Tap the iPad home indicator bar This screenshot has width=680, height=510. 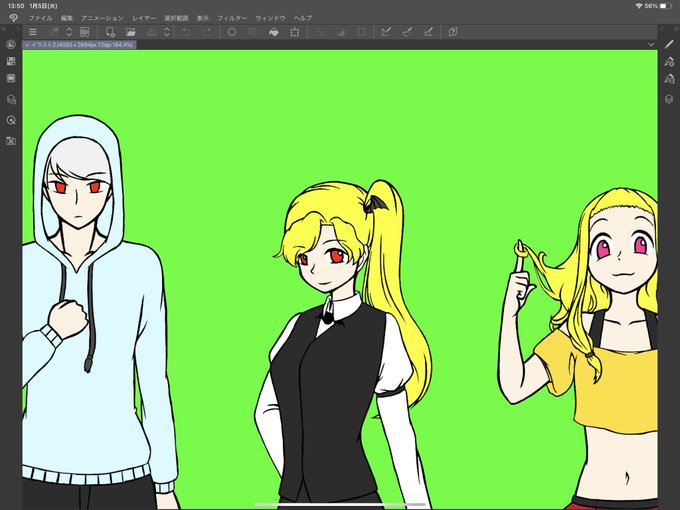[340, 505]
